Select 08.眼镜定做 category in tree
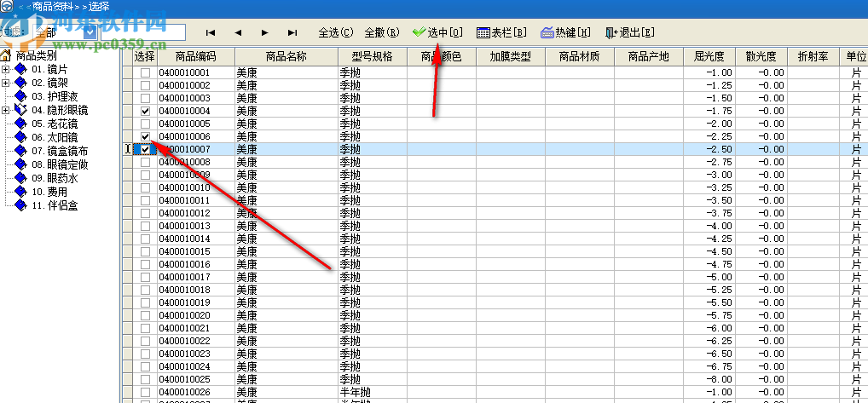Viewport: 868px width, 403px height. click(x=59, y=164)
